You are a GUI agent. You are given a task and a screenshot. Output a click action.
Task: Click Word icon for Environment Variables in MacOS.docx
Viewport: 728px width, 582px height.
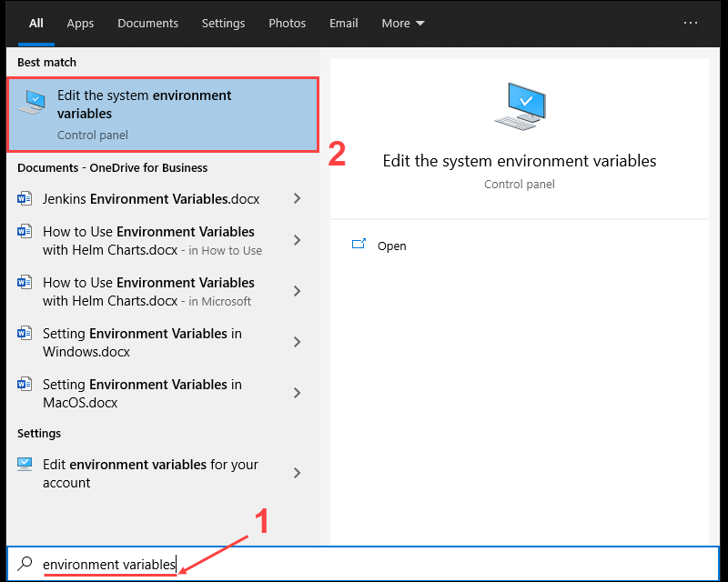tap(25, 384)
